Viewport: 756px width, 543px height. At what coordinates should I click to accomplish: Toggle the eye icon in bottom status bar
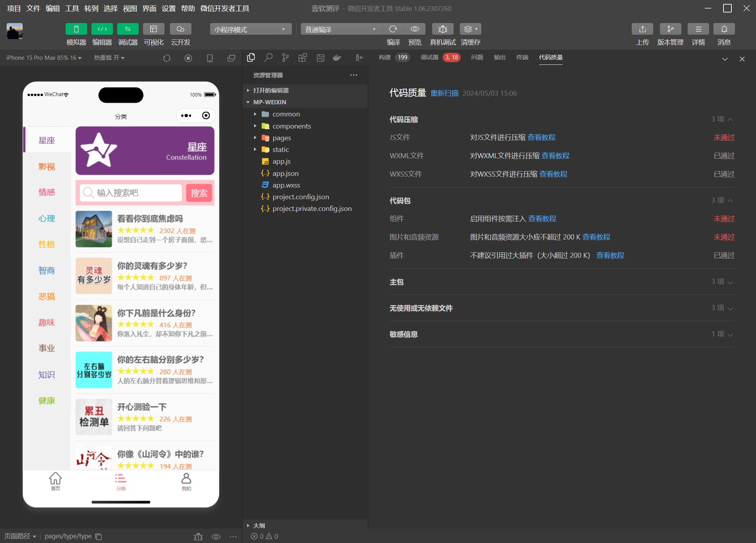[x=216, y=536]
